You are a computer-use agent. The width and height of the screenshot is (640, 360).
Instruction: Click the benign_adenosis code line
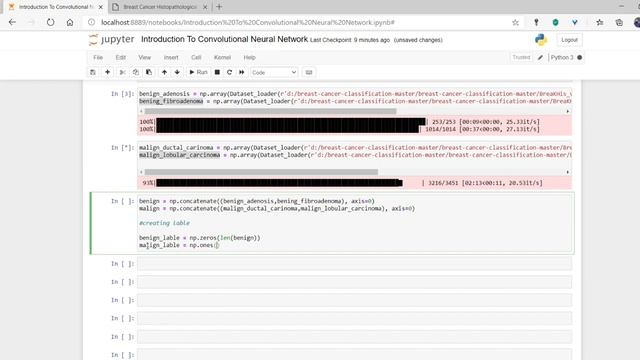pyautogui.click(x=355, y=94)
